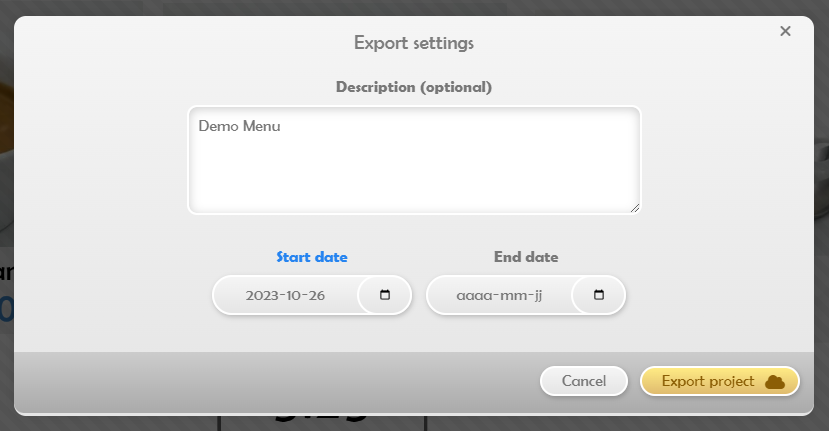Image resolution: width=829 pixels, height=431 pixels.
Task: Focus the Description text area
Action: [414, 160]
